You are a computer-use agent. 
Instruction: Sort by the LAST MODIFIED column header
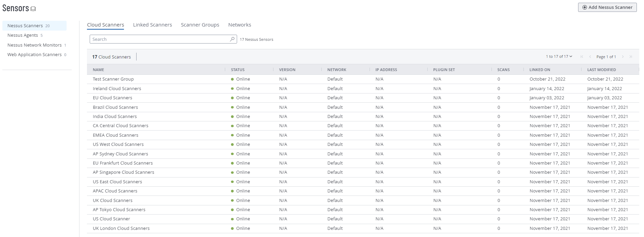click(x=602, y=70)
